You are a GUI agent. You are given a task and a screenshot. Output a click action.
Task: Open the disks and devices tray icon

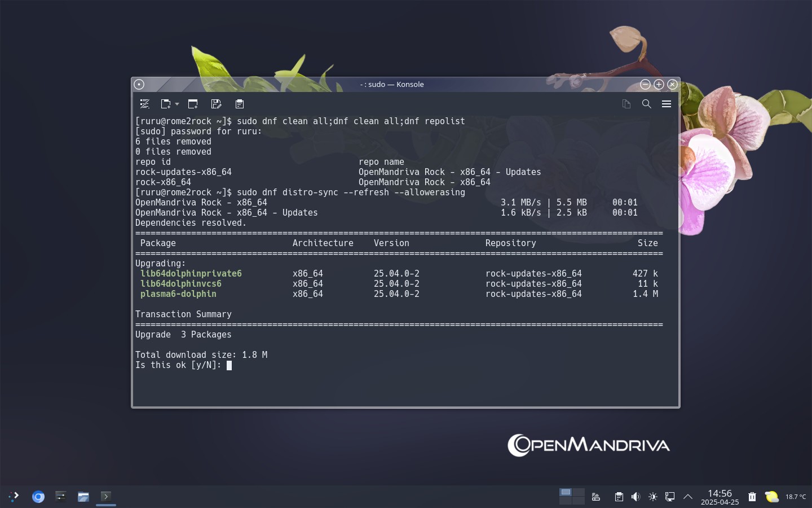[596, 497]
